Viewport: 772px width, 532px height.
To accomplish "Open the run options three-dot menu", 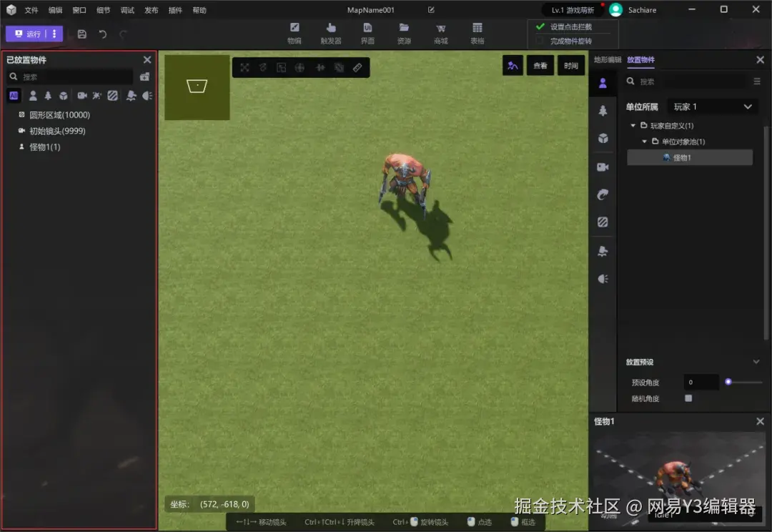I will pyautogui.click(x=54, y=34).
